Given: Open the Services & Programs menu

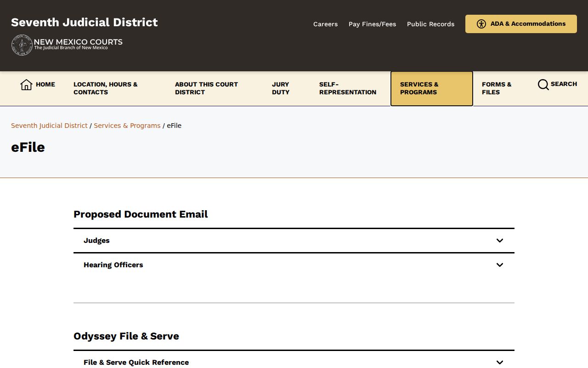Looking at the screenshot, I should [432, 88].
